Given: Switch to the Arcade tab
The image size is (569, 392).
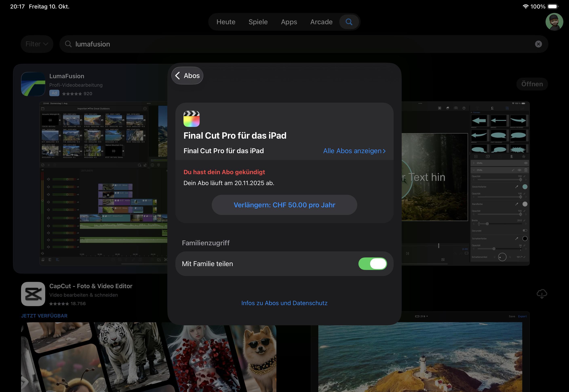Looking at the screenshot, I should [x=321, y=22].
